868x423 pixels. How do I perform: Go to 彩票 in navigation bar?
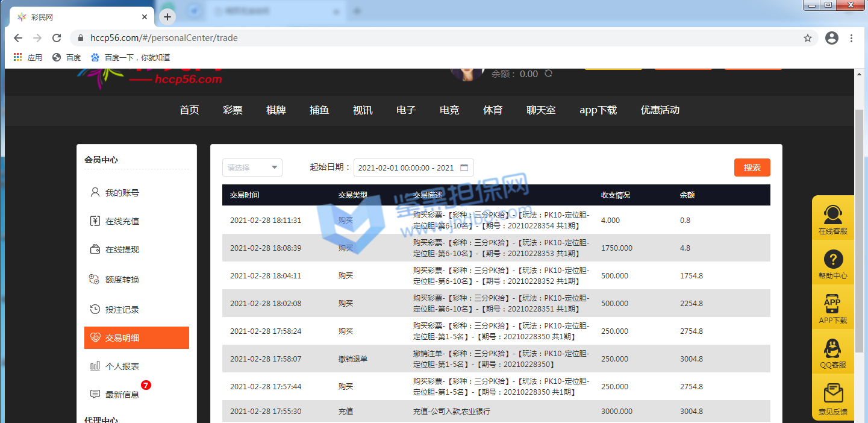pyautogui.click(x=233, y=110)
